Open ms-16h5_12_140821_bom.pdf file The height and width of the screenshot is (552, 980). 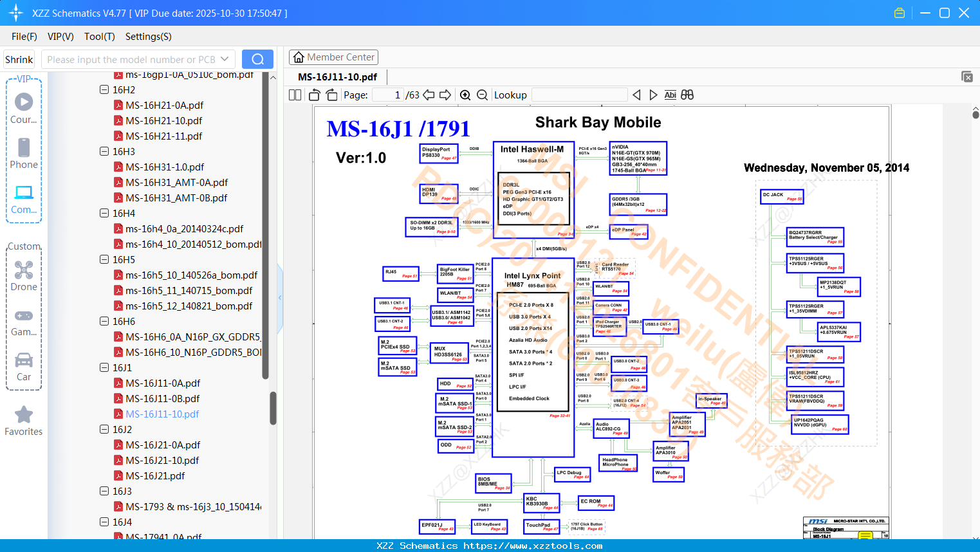189,306
